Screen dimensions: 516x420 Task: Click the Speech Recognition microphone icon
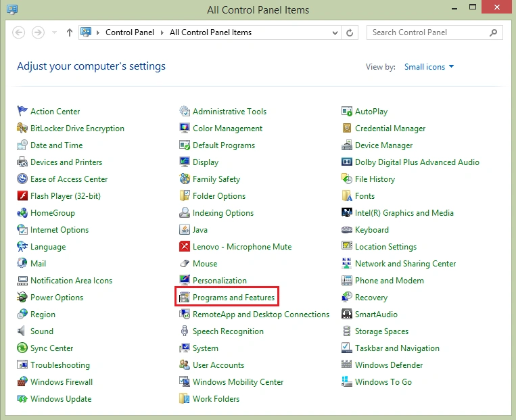pyautogui.click(x=184, y=331)
